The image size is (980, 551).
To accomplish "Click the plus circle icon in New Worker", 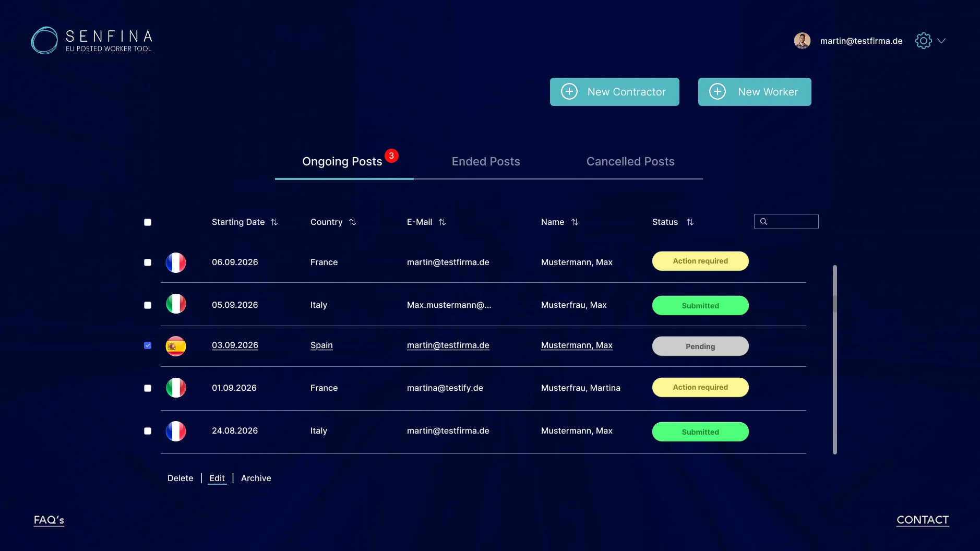I will [718, 92].
